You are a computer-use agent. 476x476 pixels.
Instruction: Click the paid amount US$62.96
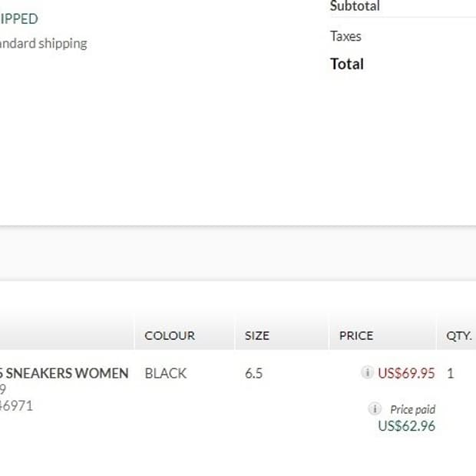(x=406, y=425)
